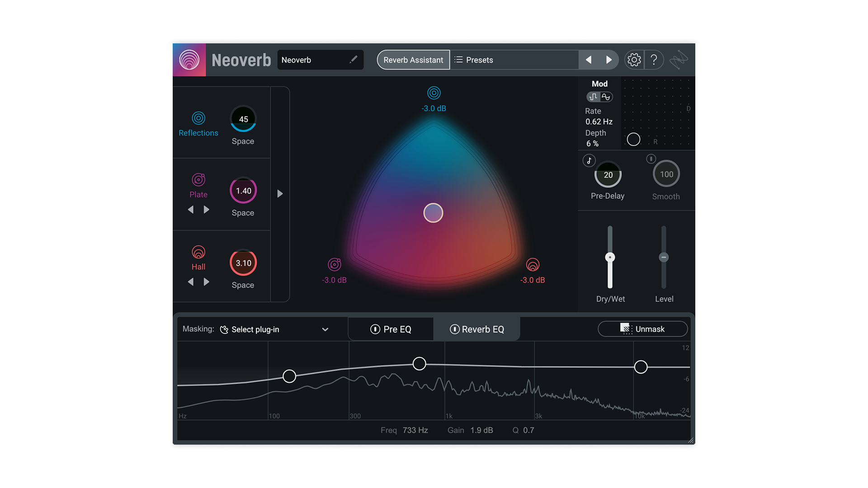Click the help question mark icon
868x488 pixels.
click(654, 60)
